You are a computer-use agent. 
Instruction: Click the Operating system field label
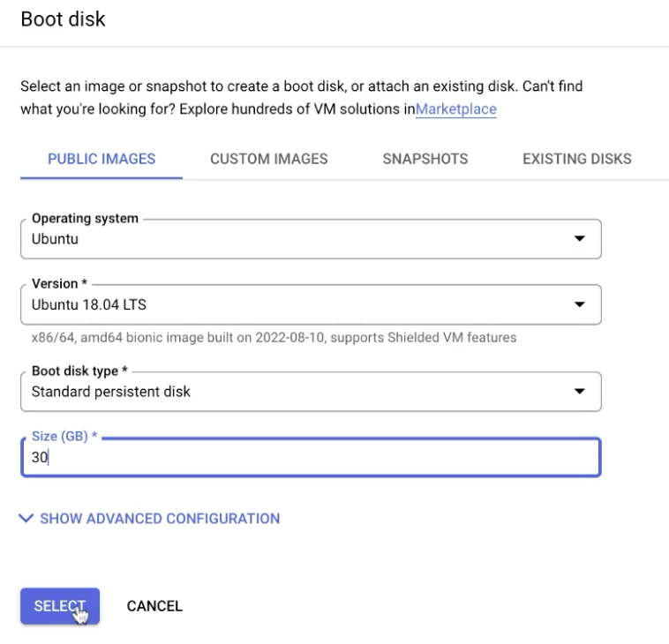85,219
